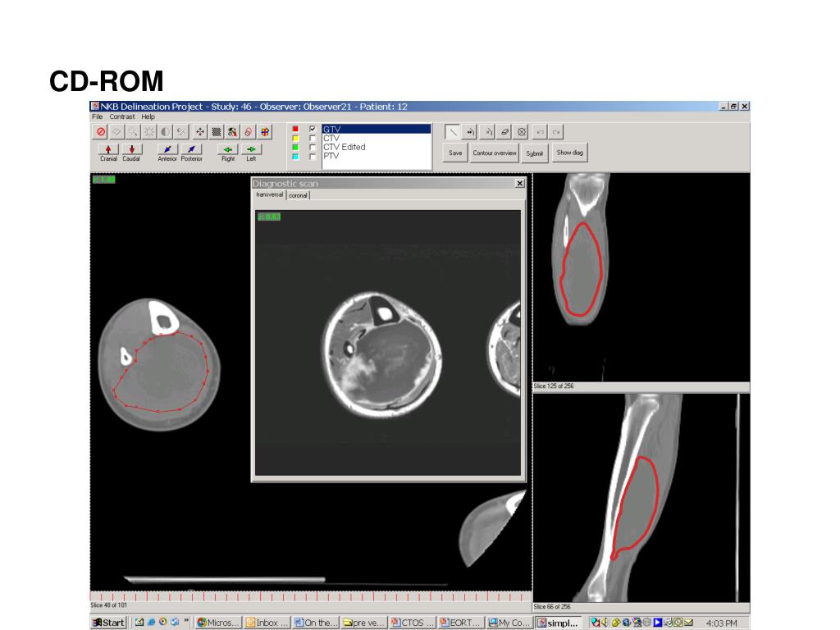
Task: Click the Submit button
Action: (x=535, y=153)
